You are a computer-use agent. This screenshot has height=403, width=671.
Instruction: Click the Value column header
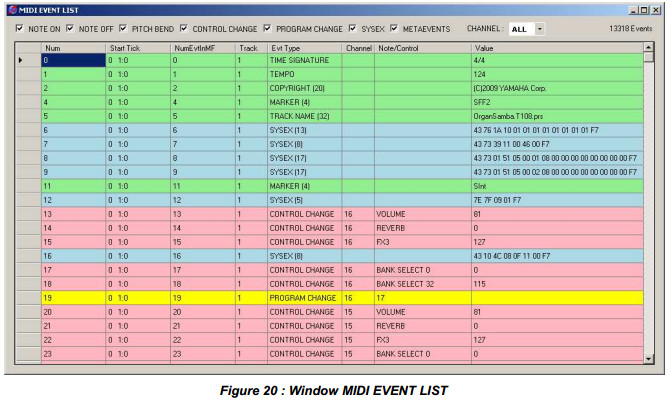click(555, 47)
